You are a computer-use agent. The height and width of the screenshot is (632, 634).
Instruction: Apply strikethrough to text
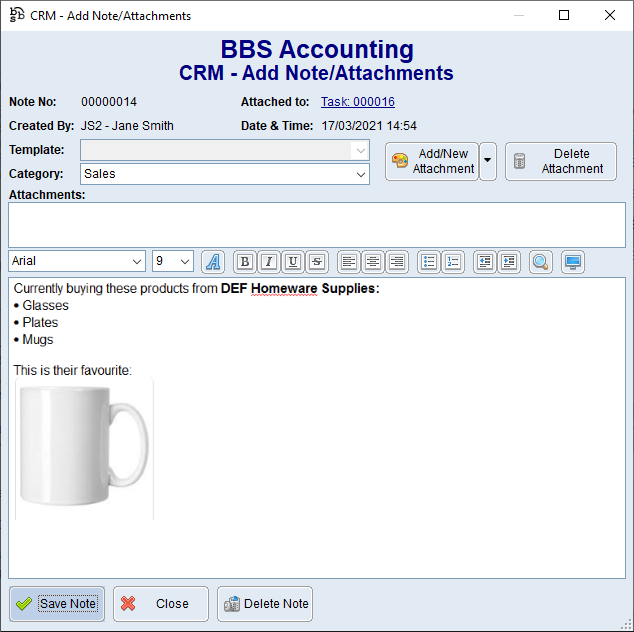(x=316, y=261)
